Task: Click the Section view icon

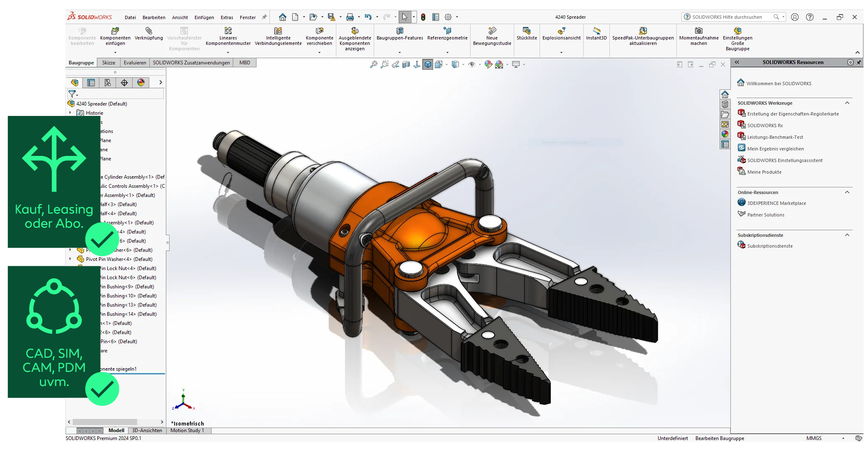Action: [x=406, y=64]
